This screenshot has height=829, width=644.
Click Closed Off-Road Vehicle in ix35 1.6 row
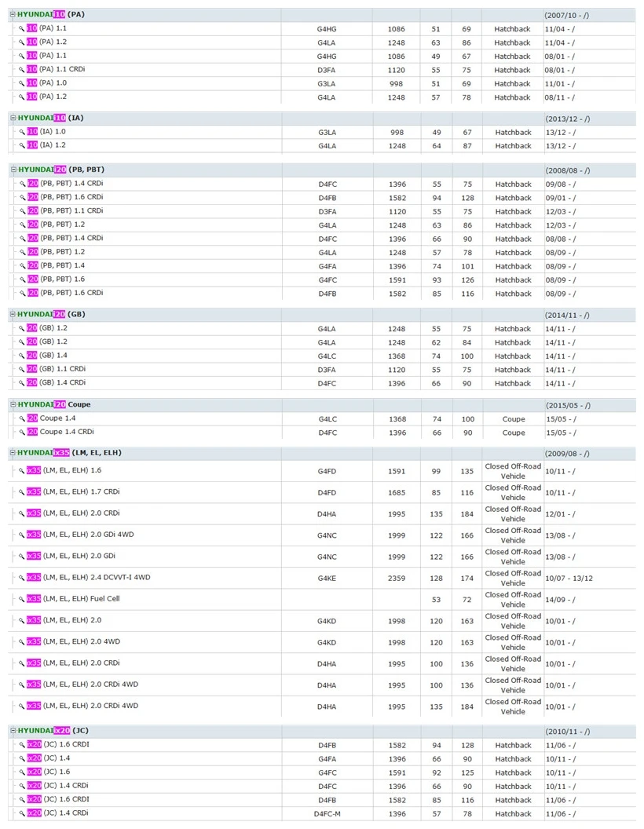pos(513,471)
